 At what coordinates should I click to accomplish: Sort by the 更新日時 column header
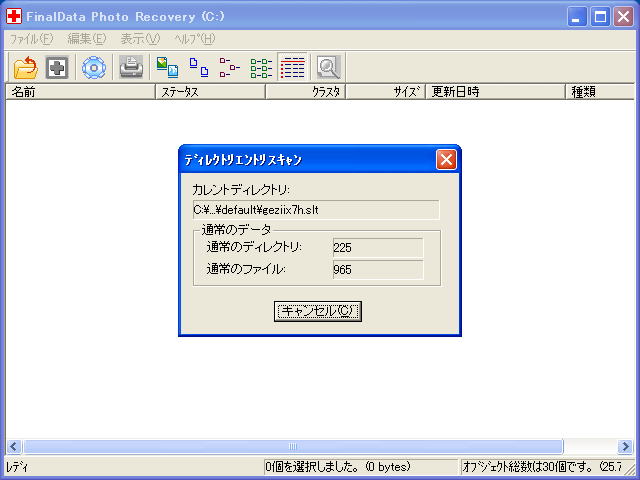pos(496,92)
